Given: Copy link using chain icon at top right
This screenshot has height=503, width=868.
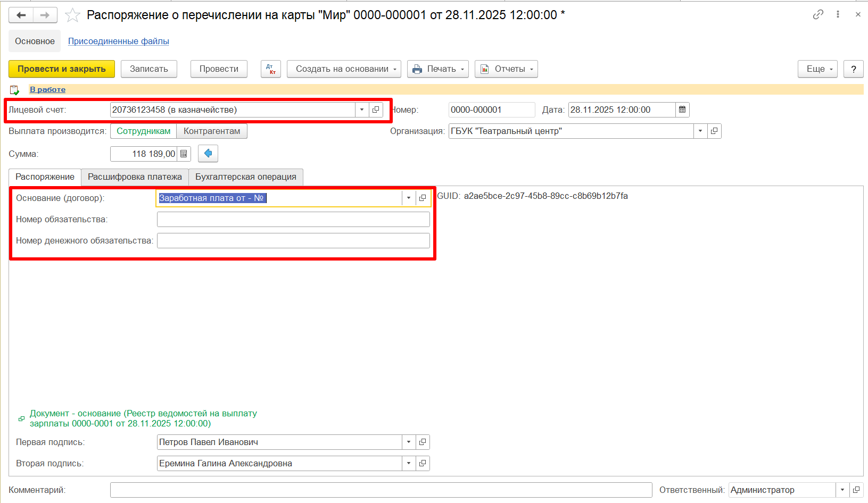Looking at the screenshot, I should [x=818, y=15].
